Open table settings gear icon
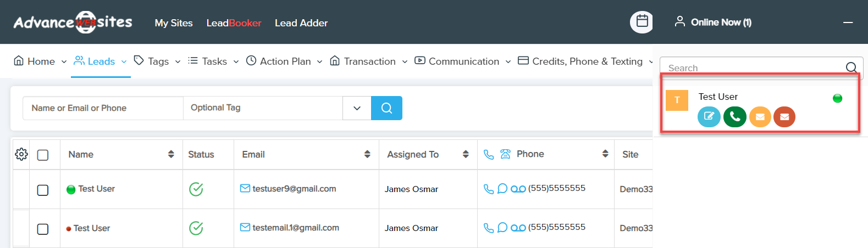Image resolution: width=868 pixels, height=248 pixels. (21, 155)
